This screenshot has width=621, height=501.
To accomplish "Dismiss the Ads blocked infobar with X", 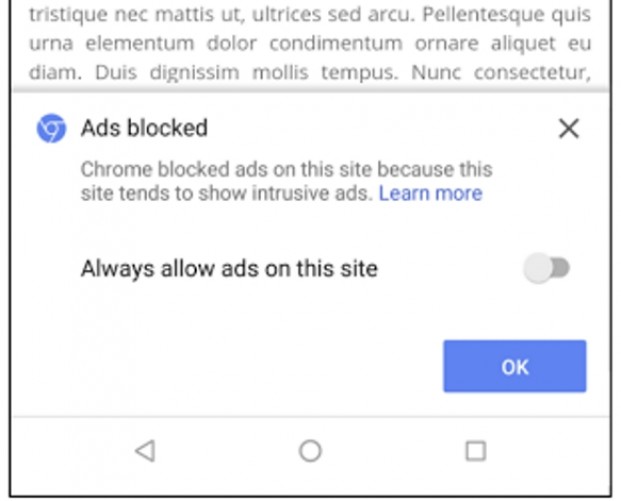I will 569,128.
